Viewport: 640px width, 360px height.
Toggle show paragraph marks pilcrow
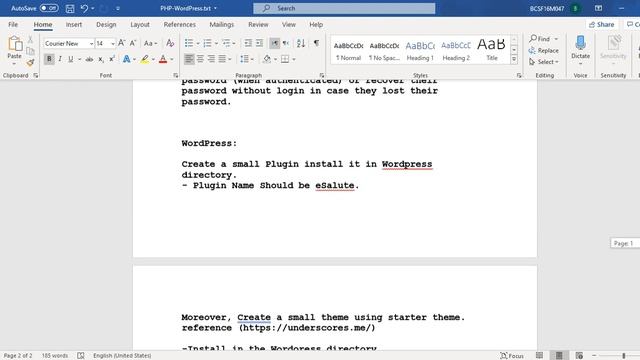pos(316,43)
